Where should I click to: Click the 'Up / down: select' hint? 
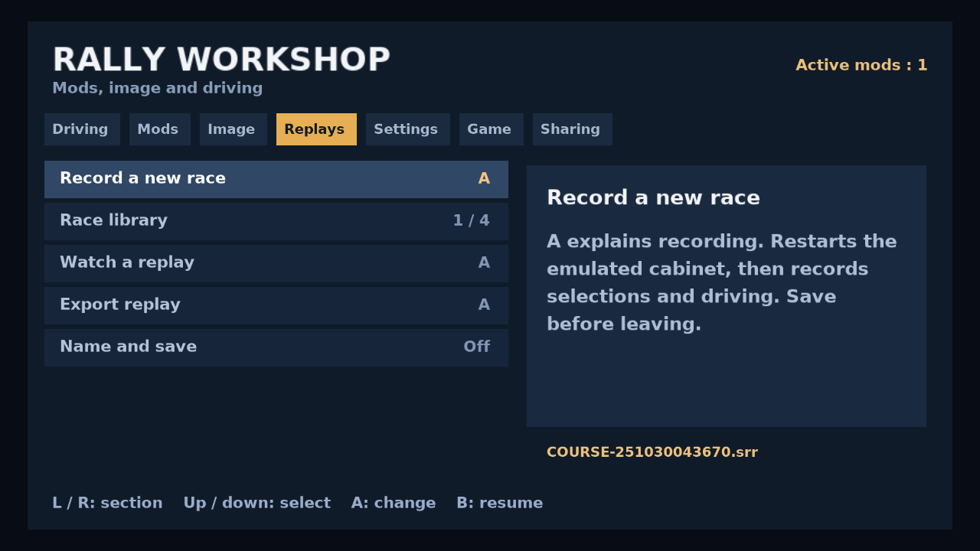coord(257,504)
